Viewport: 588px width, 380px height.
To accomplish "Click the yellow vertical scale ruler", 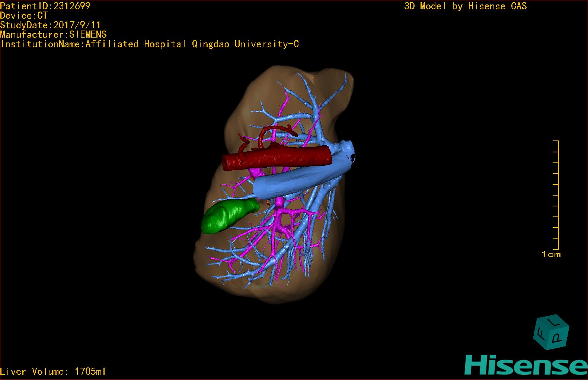I will pyautogui.click(x=557, y=196).
